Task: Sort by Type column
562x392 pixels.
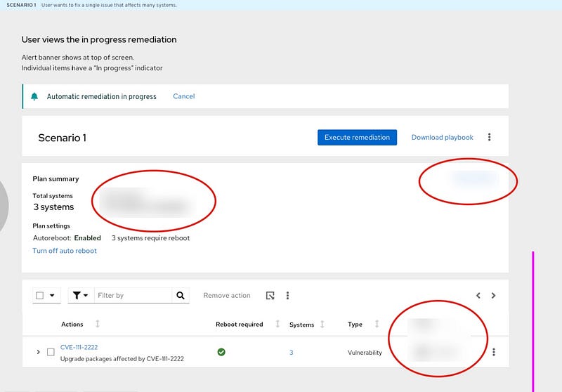Action: [377, 324]
